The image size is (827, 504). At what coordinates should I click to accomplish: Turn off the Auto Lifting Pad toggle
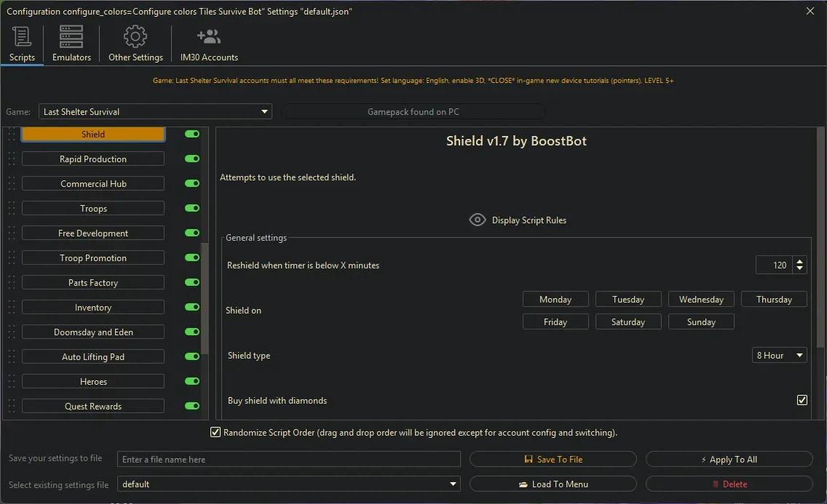coord(192,356)
